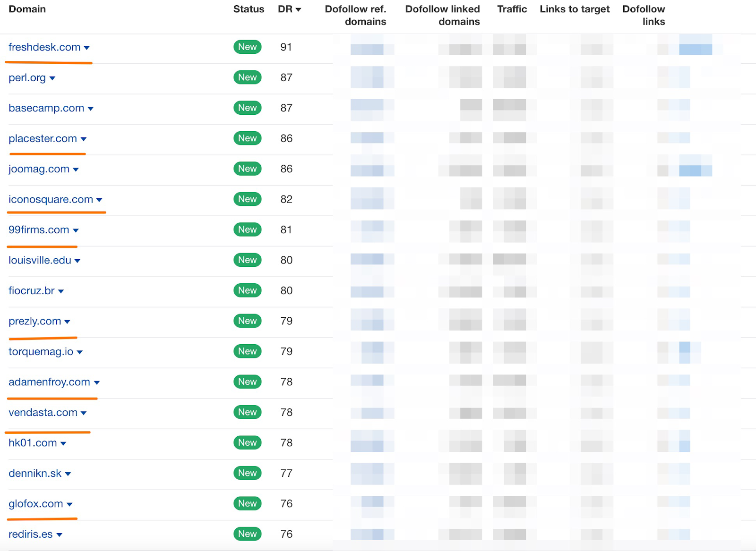Click the caret after dennikn.sk
756x551 pixels.
coord(68,474)
